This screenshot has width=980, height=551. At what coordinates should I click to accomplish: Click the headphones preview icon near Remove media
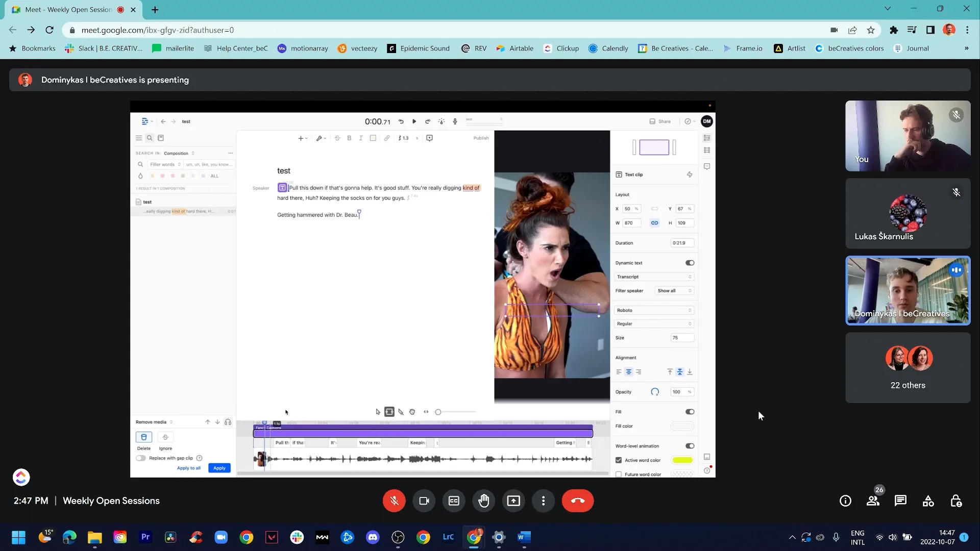coord(228,422)
